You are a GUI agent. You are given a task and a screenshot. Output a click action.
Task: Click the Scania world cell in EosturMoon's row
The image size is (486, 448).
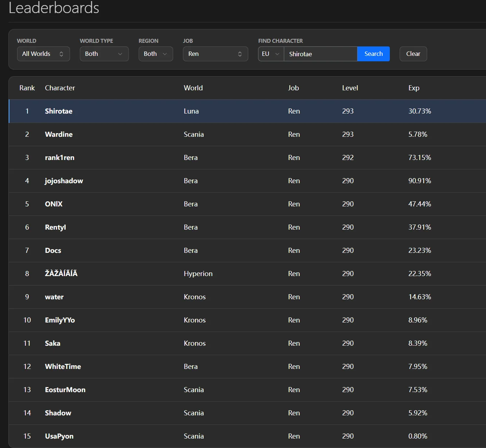(194, 390)
